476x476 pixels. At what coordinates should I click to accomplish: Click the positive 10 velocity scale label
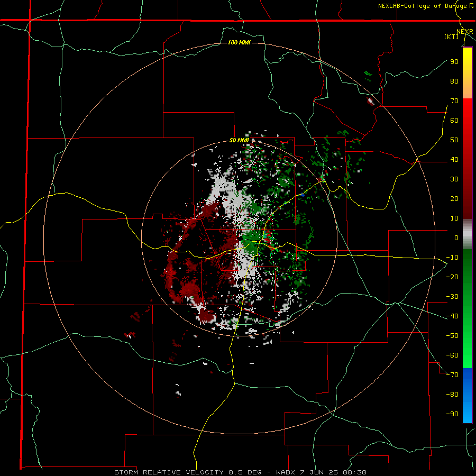(454, 218)
